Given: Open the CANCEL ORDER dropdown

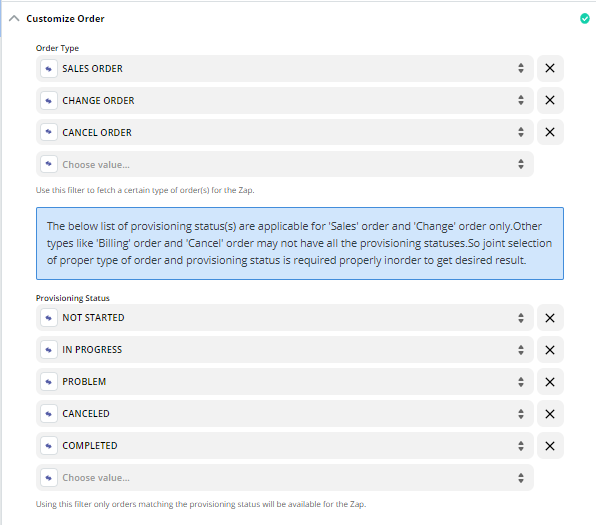Looking at the screenshot, I should click(285, 132).
